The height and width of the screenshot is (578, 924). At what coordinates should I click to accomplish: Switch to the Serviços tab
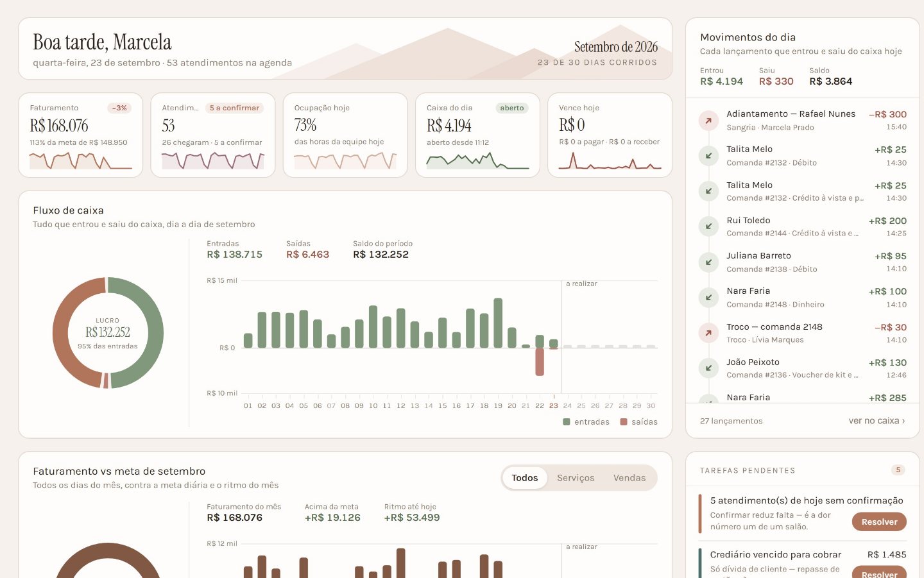576,478
